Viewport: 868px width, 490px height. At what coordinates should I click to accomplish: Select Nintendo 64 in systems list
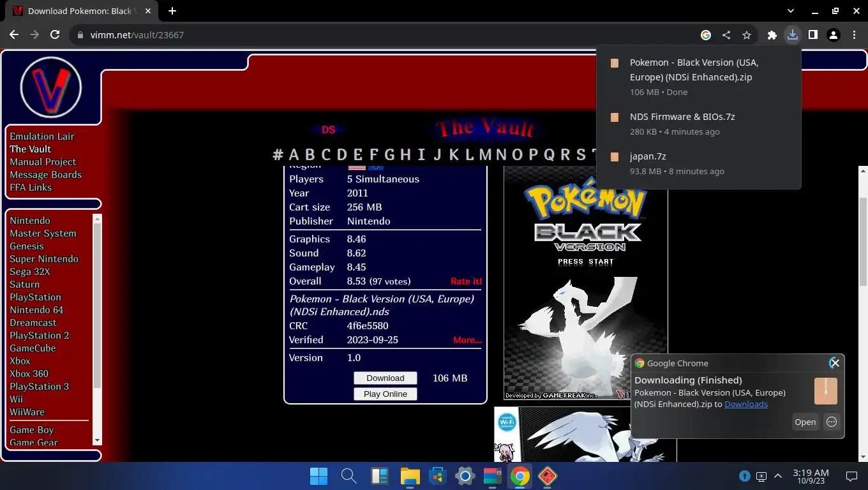point(36,309)
